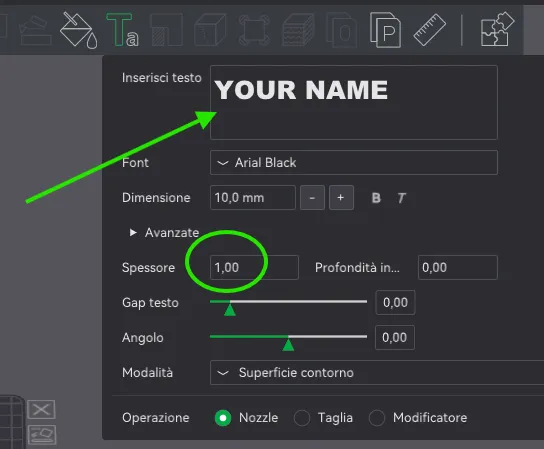Open the puzzle pieces assembly view
The width and height of the screenshot is (544, 449).
(497, 29)
